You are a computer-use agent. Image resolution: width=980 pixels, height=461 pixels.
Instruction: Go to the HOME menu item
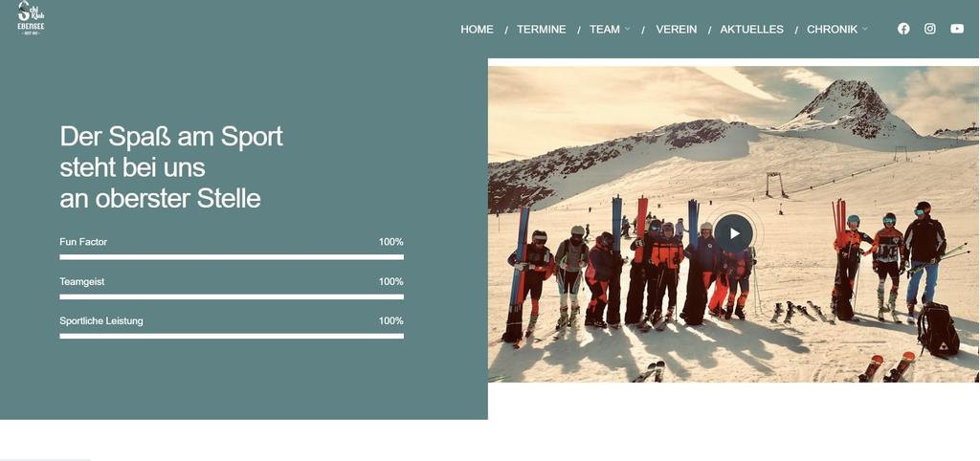click(x=477, y=30)
